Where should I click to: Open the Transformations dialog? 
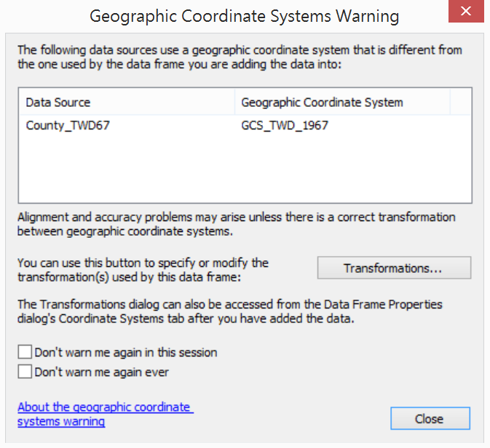click(x=394, y=268)
